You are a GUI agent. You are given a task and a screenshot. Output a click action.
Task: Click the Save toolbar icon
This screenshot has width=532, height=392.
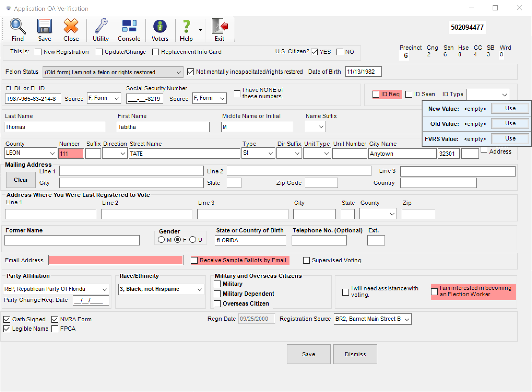pyautogui.click(x=44, y=30)
